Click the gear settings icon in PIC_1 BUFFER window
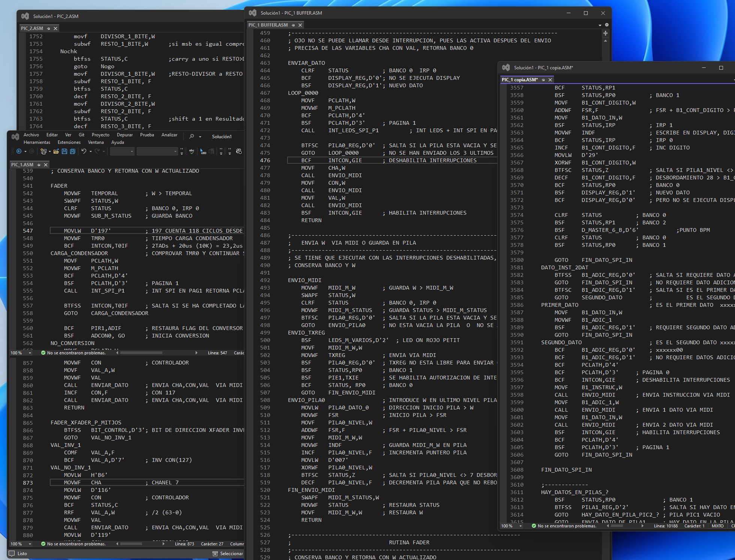This screenshot has width=735, height=560. coord(607,25)
